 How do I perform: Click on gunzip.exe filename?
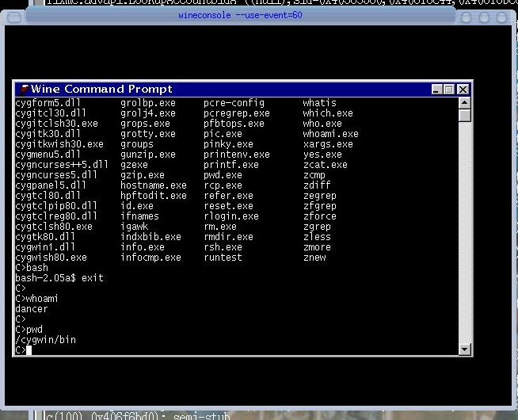(148, 155)
